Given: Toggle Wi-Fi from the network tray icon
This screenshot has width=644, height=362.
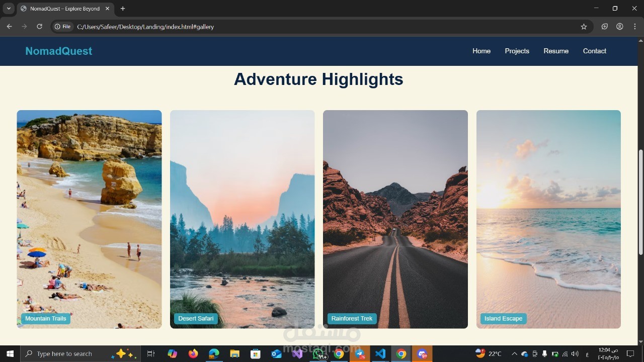Looking at the screenshot, I should coord(565,353).
